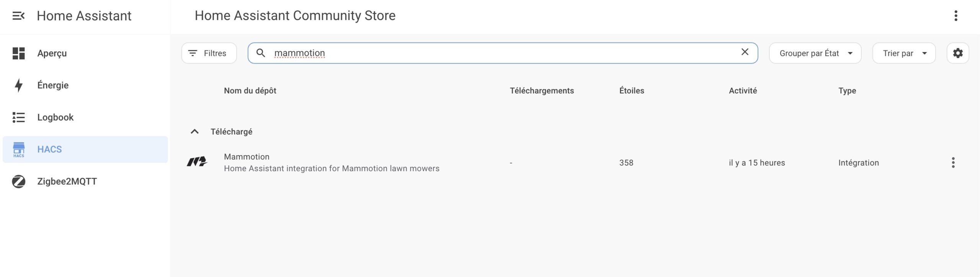Collapse sidebar with the hamburger menu icon
The height and width of the screenshot is (277, 980).
(x=18, y=16)
